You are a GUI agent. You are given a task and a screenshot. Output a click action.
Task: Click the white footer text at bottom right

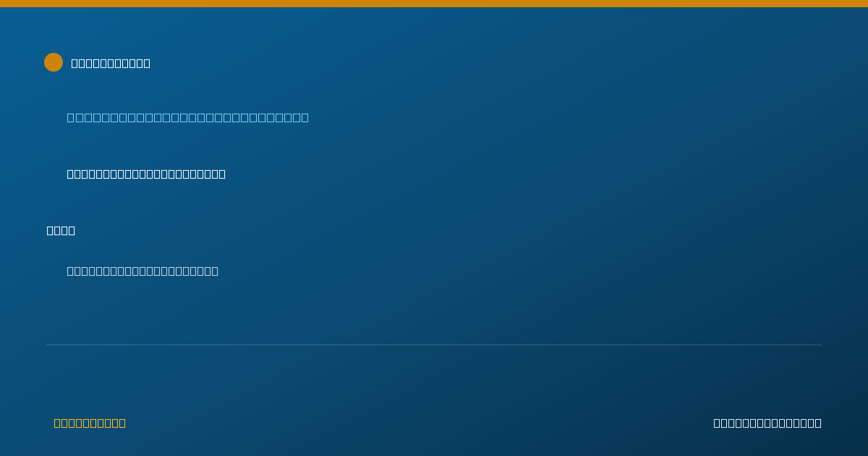(x=767, y=423)
